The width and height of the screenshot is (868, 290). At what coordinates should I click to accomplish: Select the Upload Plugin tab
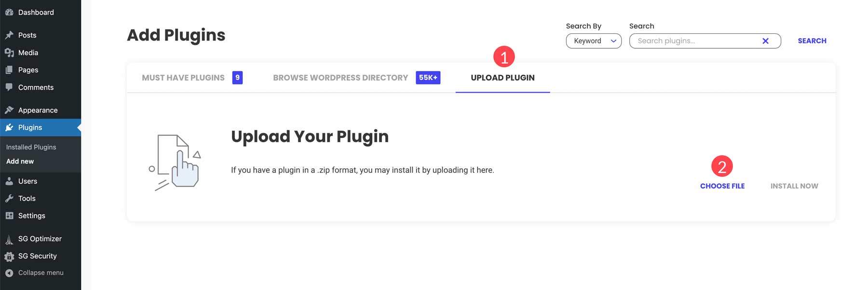pos(502,78)
